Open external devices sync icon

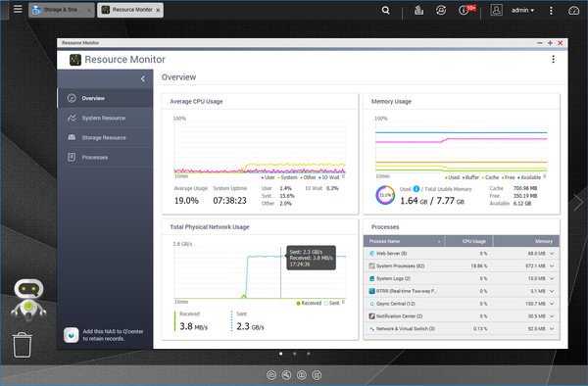(441, 10)
